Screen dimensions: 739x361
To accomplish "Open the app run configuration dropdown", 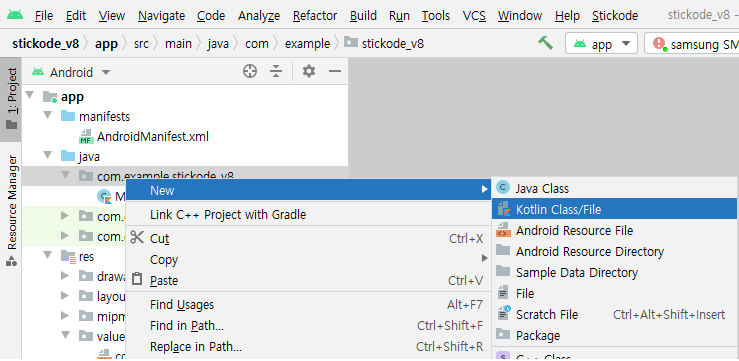I will coord(601,43).
